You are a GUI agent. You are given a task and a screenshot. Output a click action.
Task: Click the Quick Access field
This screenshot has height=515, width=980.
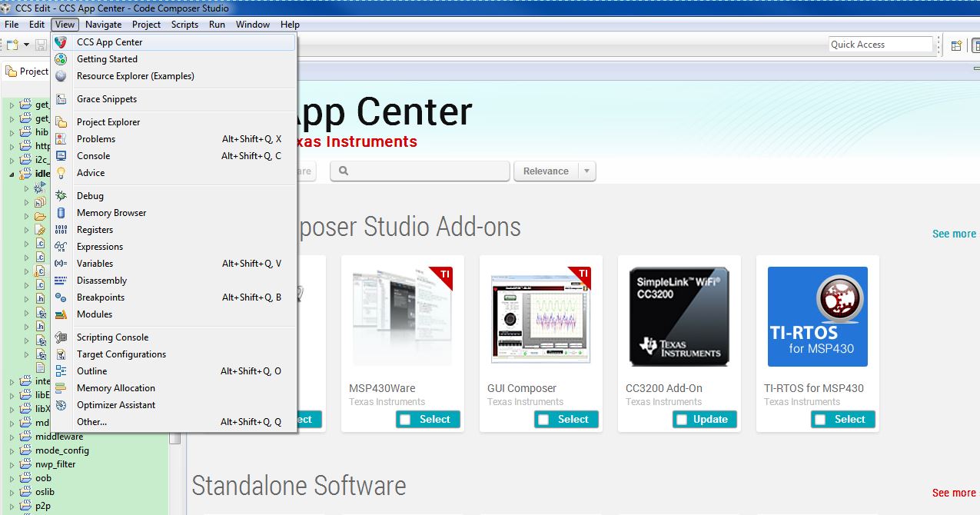881,45
